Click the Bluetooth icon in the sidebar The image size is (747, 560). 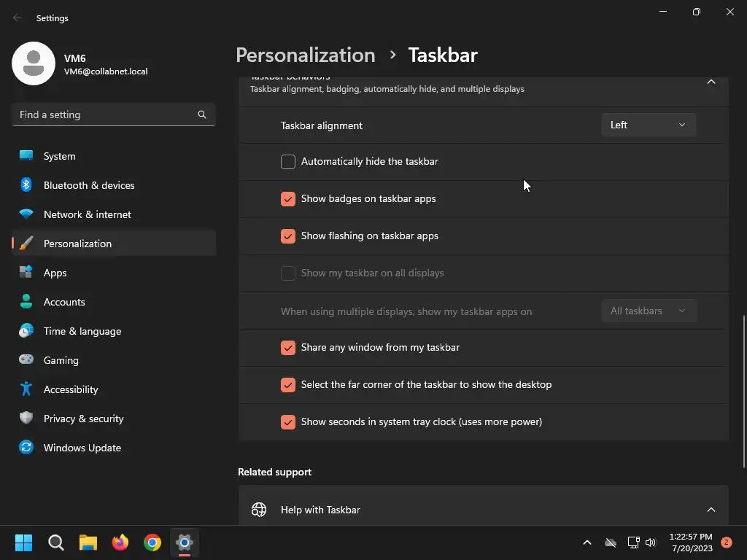tap(26, 184)
